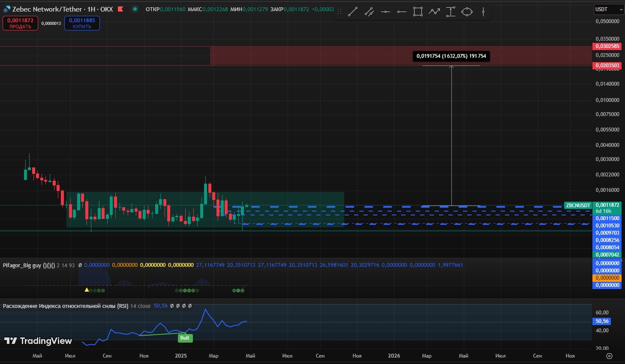This screenshot has width=625, height=364.
Task: Click the red 0,0302585 price scale label
Action: click(607, 46)
